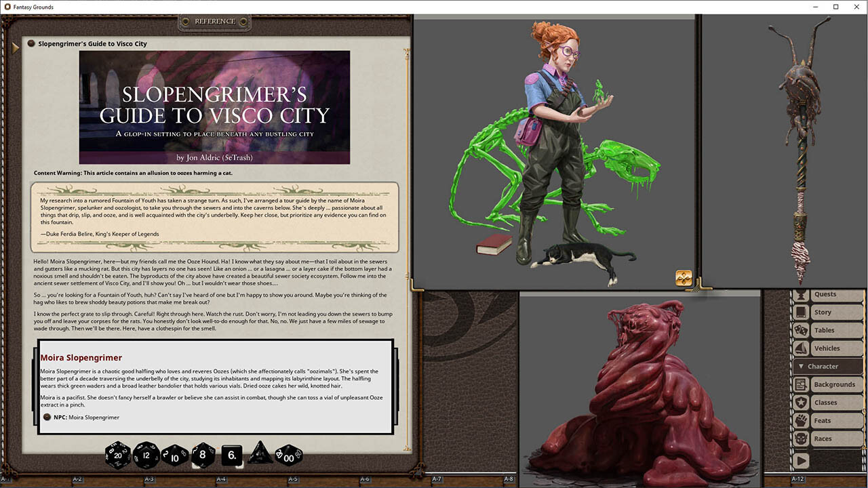Click the gold arrow left of the article title
Viewport: 868px width, 488px height.
[16, 47]
